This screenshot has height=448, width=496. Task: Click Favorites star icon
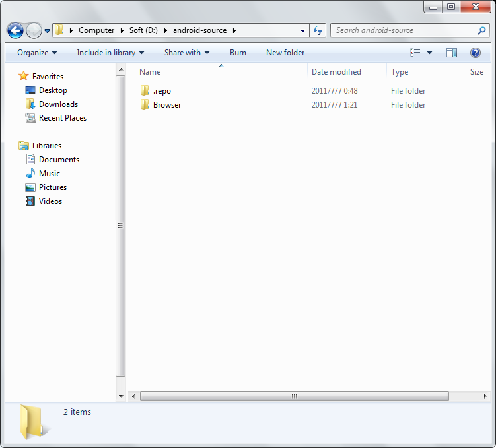point(23,76)
